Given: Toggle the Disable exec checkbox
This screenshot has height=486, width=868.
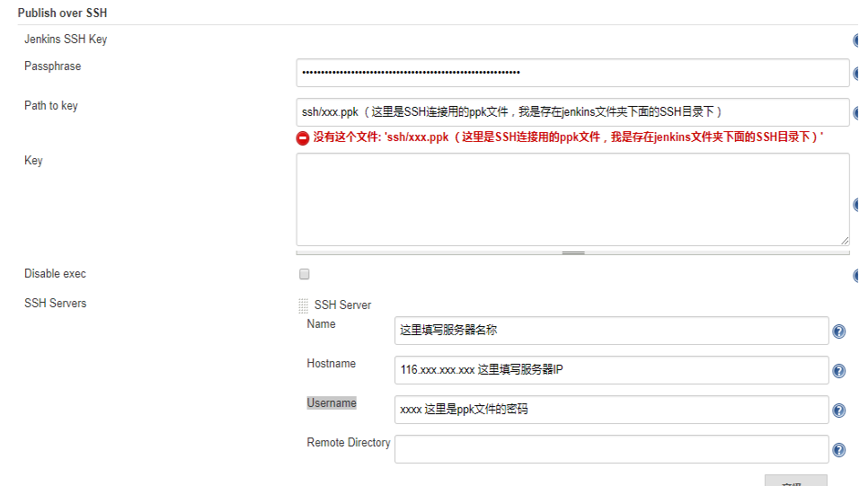Looking at the screenshot, I should coord(304,274).
